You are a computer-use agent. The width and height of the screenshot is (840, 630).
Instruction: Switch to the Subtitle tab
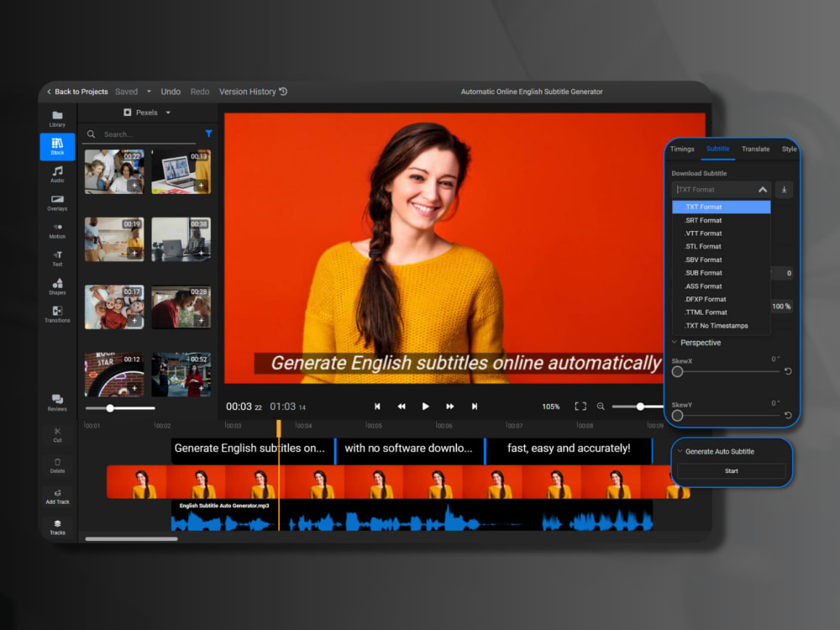click(x=718, y=149)
